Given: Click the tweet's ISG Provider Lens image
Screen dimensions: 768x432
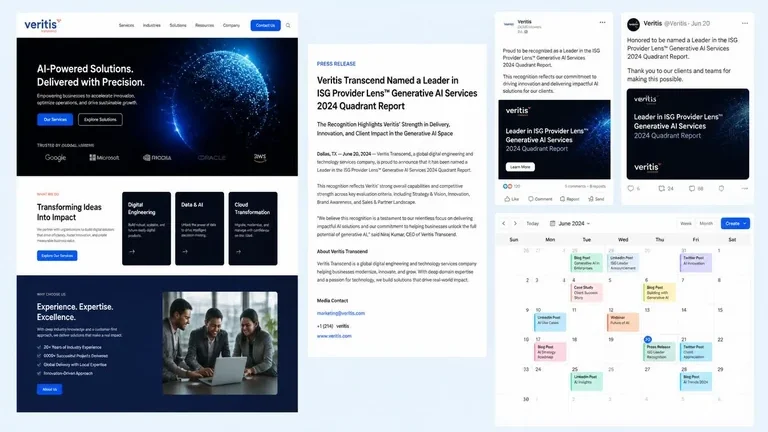Looking at the screenshot, I should pyautogui.click(x=688, y=134).
